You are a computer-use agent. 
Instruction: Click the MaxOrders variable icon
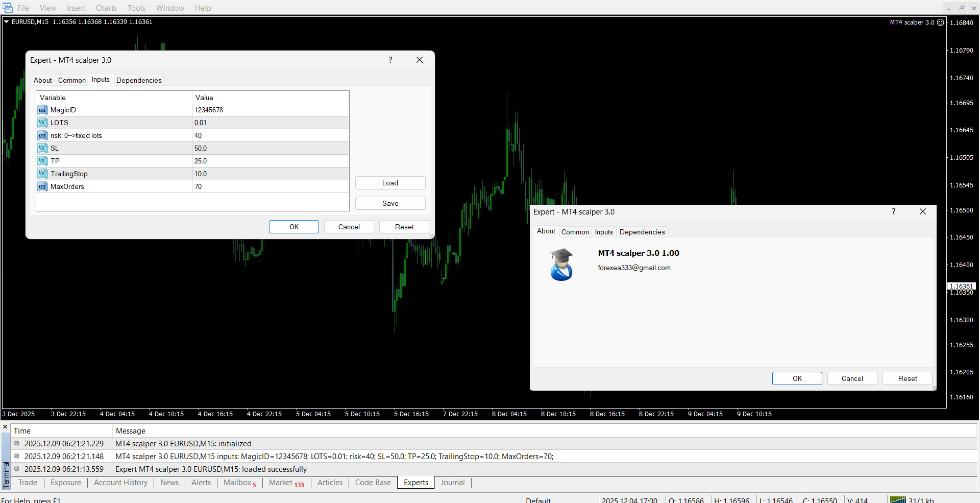[x=42, y=187]
